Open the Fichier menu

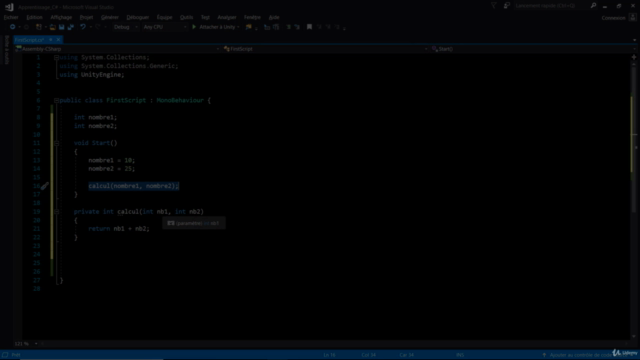coord(11,17)
